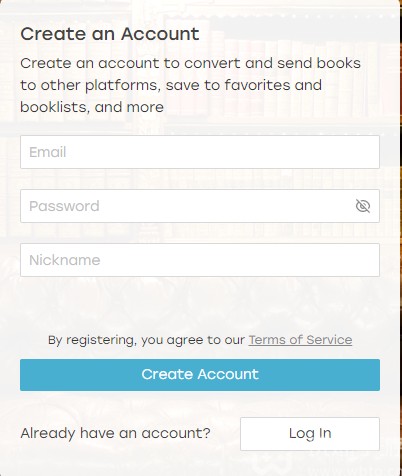Show the hidden password using the eye icon
Screen dimensions: 402x476
tap(363, 206)
